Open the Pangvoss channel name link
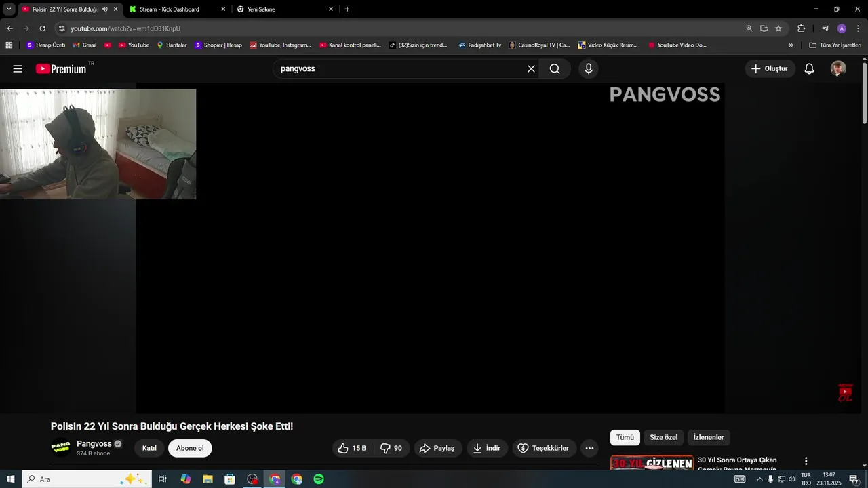This screenshot has width=868, height=488. click(x=94, y=444)
